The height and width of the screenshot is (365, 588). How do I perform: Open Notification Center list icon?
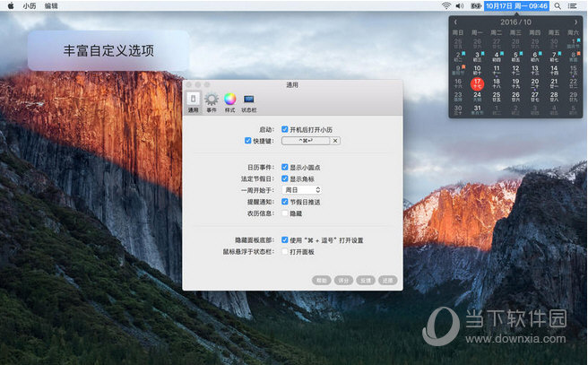click(572, 5)
